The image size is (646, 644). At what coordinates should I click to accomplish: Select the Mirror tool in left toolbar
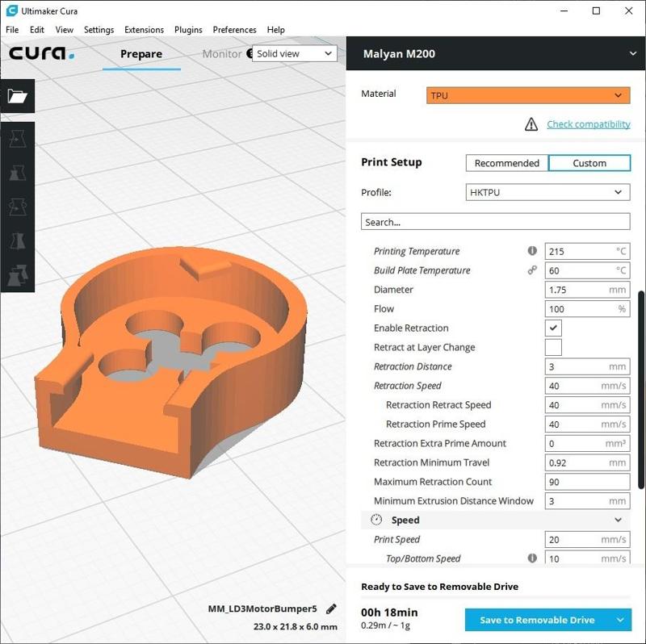[17, 240]
